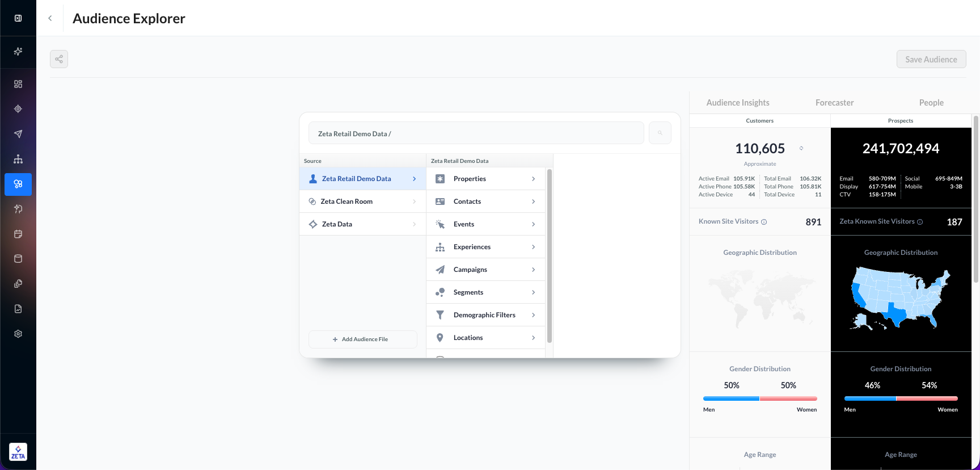Click the Known Site Visitors value 891
This screenshot has width=980, height=470.
point(813,222)
